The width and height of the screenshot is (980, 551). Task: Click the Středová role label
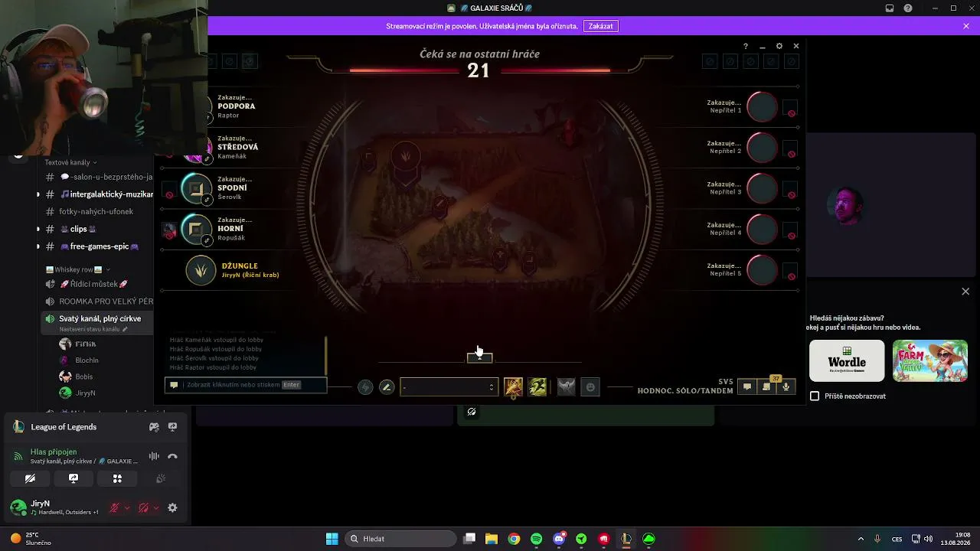(238, 147)
